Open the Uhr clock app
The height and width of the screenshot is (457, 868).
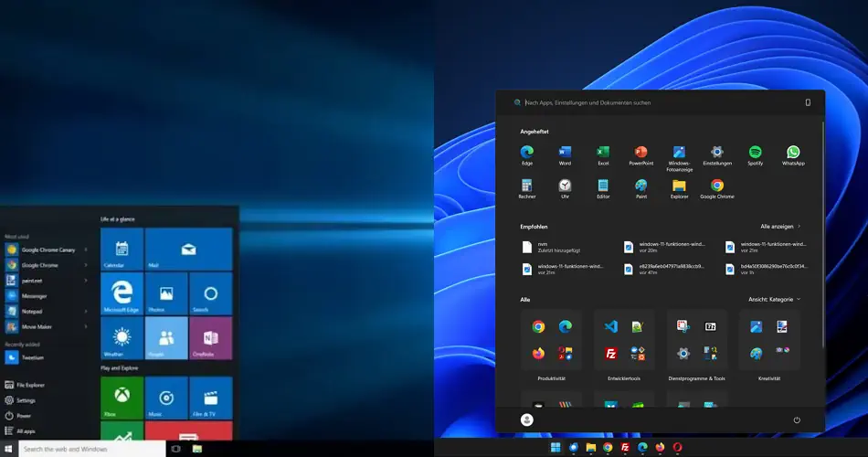tap(565, 188)
